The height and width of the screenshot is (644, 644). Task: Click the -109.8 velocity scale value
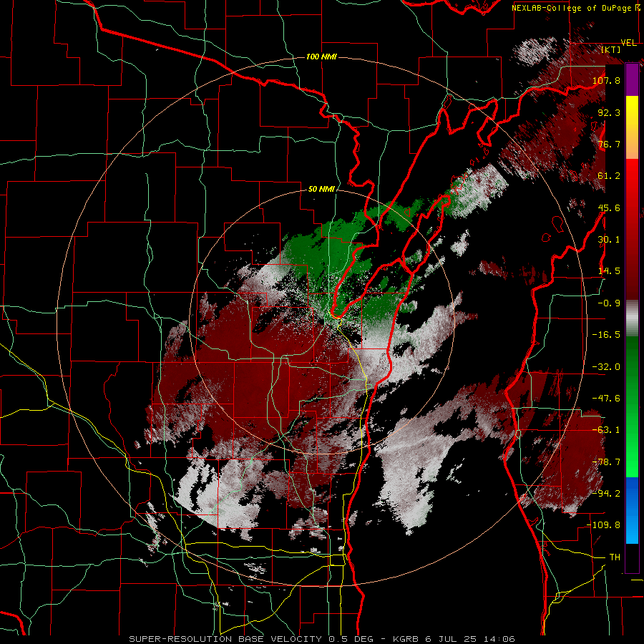click(603, 525)
